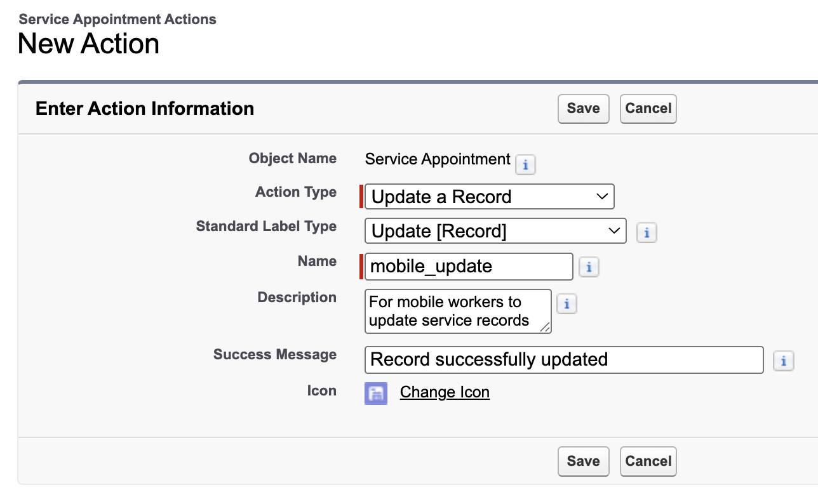Click the bottom Save button
Image resolution: width=818 pixels, height=504 pixels.
(x=583, y=461)
